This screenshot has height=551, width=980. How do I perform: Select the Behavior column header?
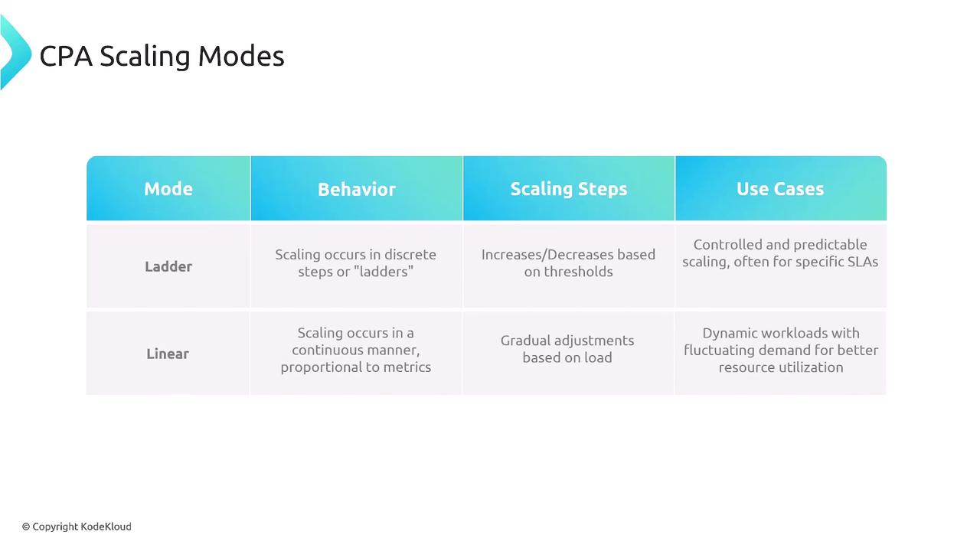(357, 189)
